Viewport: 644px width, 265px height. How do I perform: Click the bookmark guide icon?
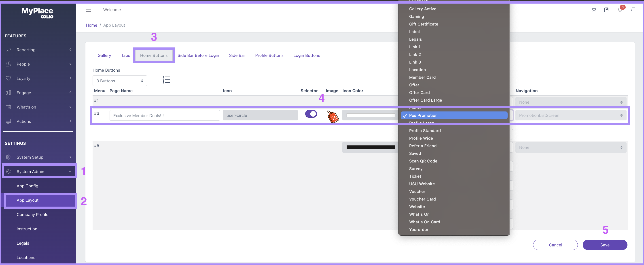point(606,10)
